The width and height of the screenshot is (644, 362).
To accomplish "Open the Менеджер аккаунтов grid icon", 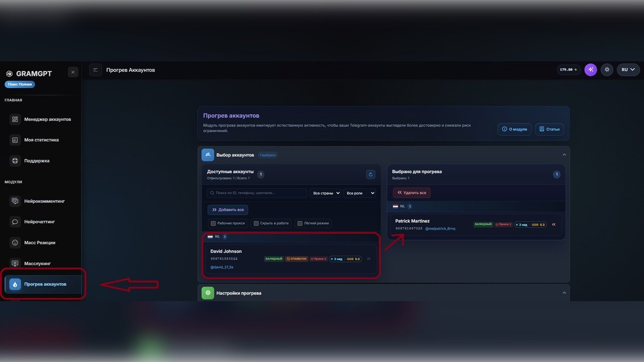I will [x=15, y=119].
